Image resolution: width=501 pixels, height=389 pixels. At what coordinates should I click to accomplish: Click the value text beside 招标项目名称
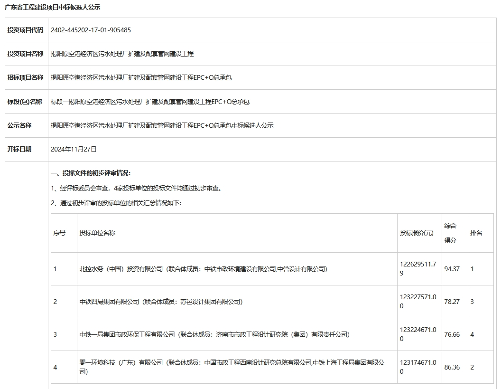point(141,78)
